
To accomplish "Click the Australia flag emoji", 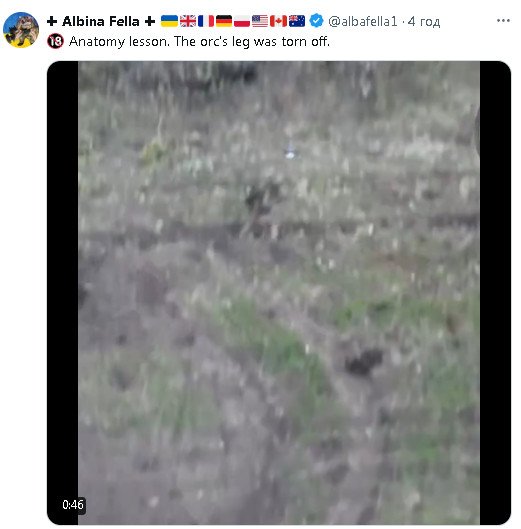I will click(297, 21).
